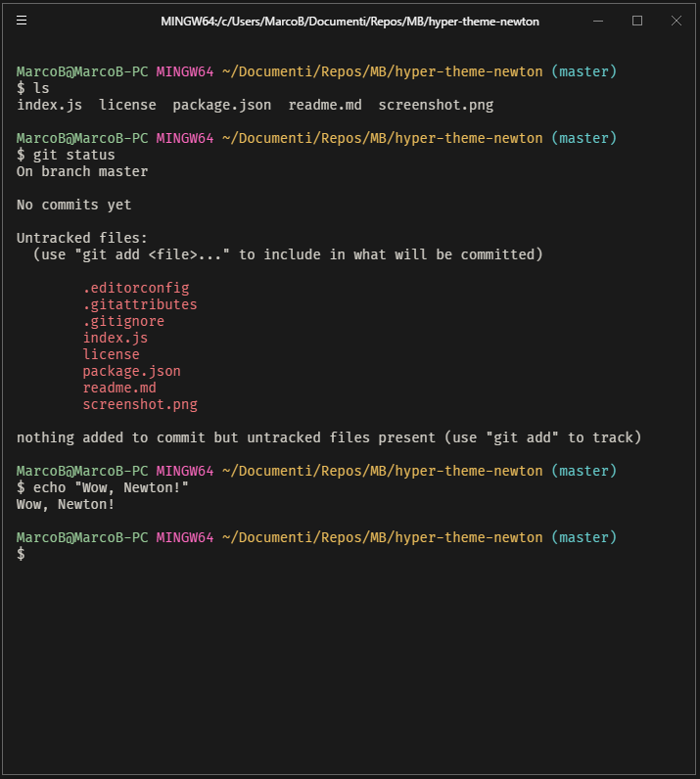Viewport: 700px width, 779px height.
Task: Click "license" in the ls output
Action: [x=127, y=105]
